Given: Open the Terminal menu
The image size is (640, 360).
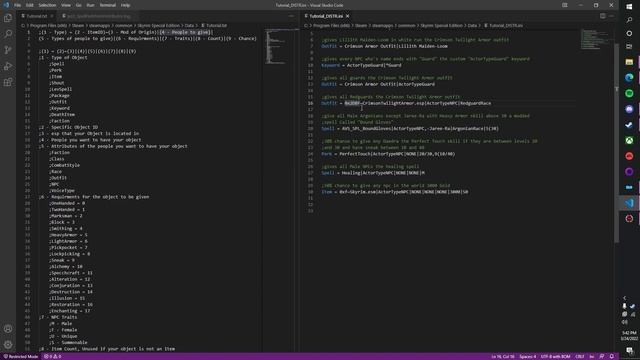Looking at the screenshot, I should coord(108,5).
